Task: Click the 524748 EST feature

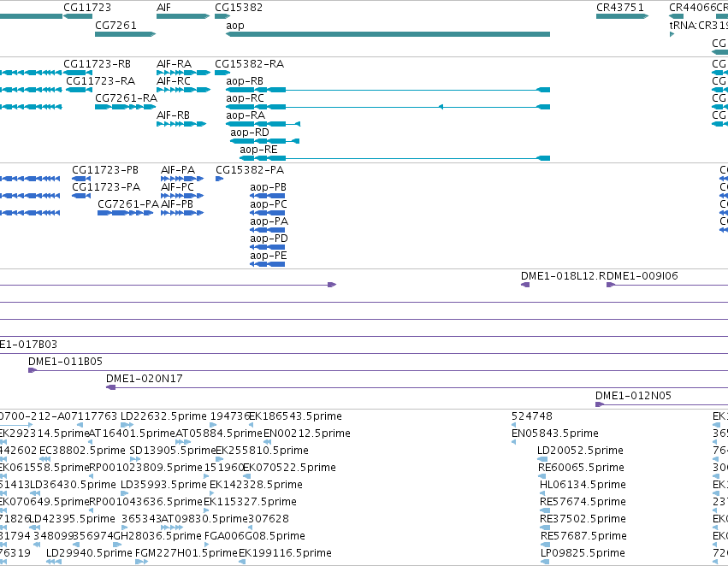Action: point(514,424)
